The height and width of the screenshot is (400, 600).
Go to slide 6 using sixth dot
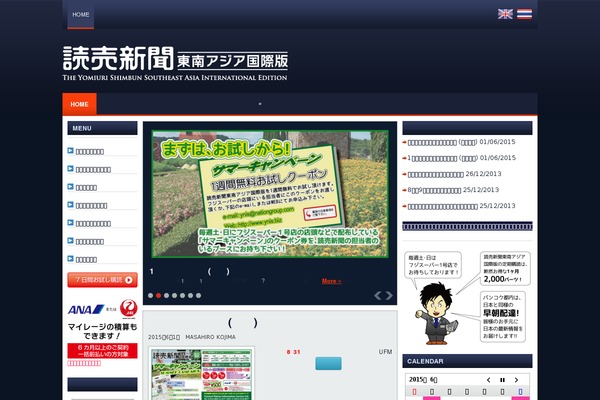click(x=191, y=296)
